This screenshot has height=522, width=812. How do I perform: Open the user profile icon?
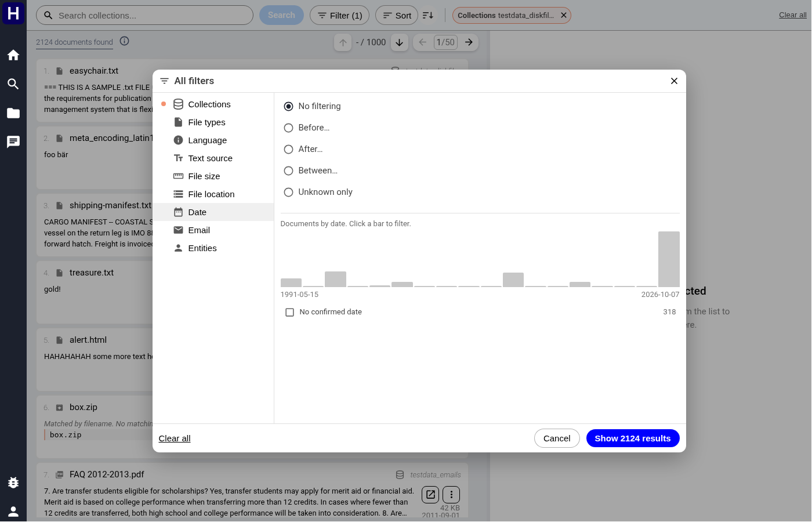13,512
